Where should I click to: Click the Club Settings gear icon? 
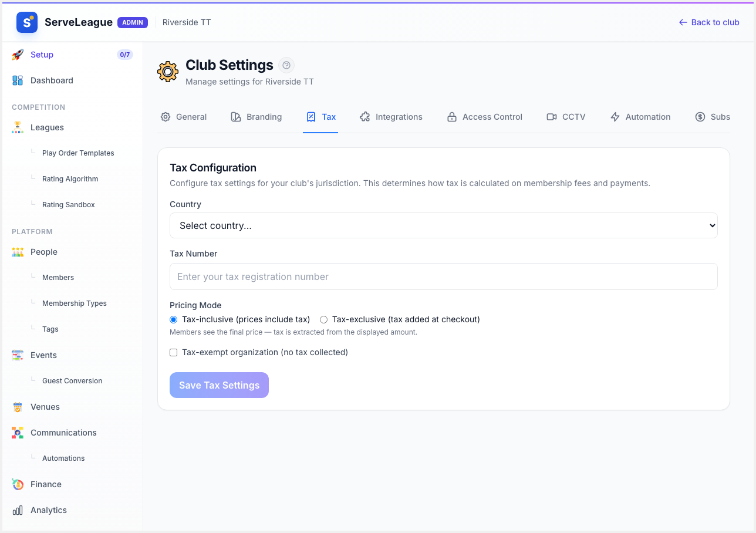click(x=168, y=72)
